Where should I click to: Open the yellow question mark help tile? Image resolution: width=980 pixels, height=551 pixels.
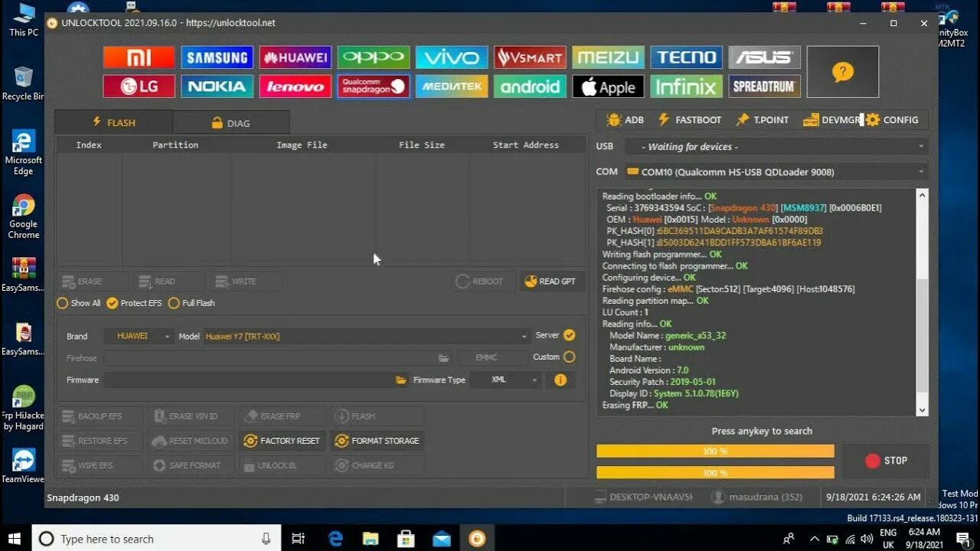point(842,72)
